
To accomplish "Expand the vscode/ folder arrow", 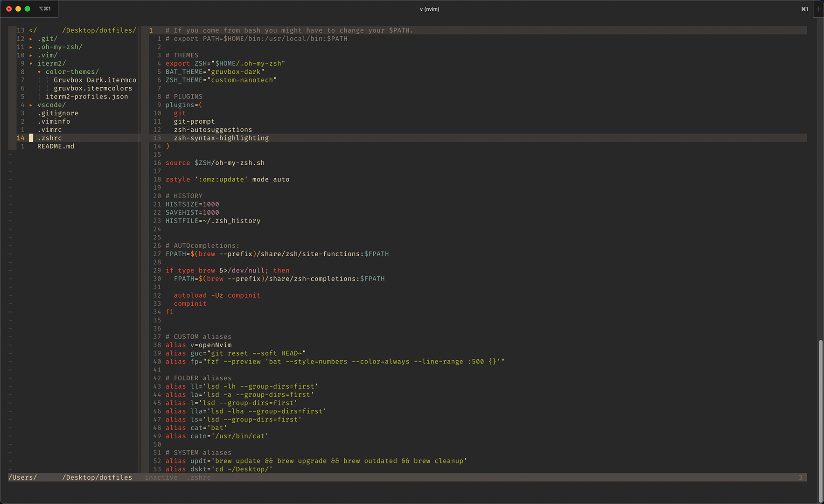I will pos(31,105).
